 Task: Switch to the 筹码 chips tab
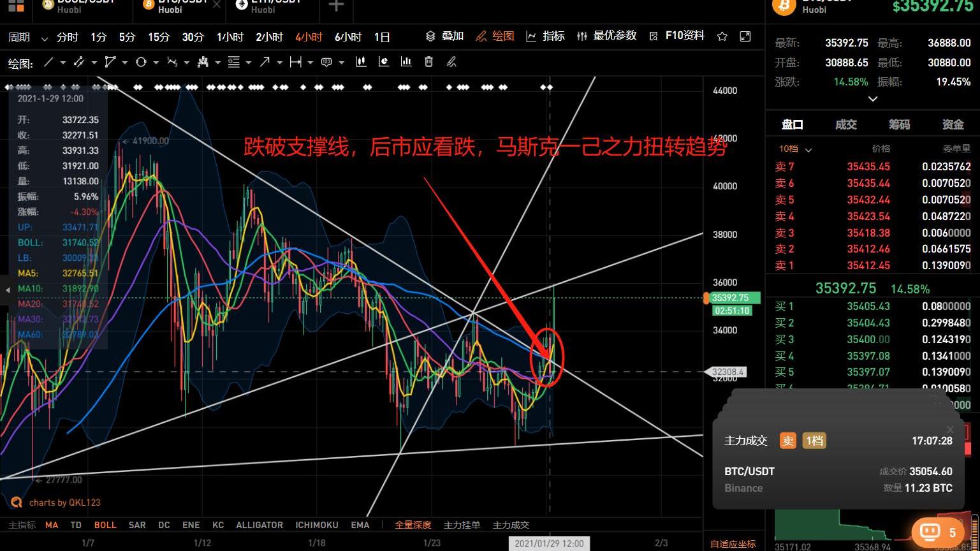coord(899,124)
